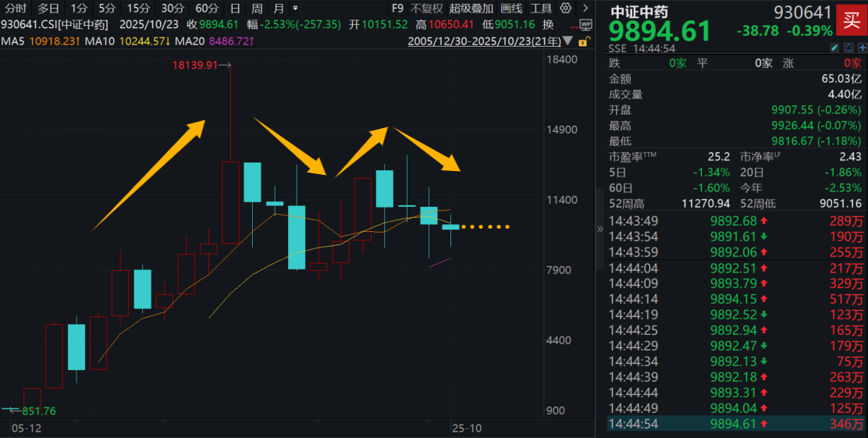Expand more period options after 月

click(x=293, y=9)
